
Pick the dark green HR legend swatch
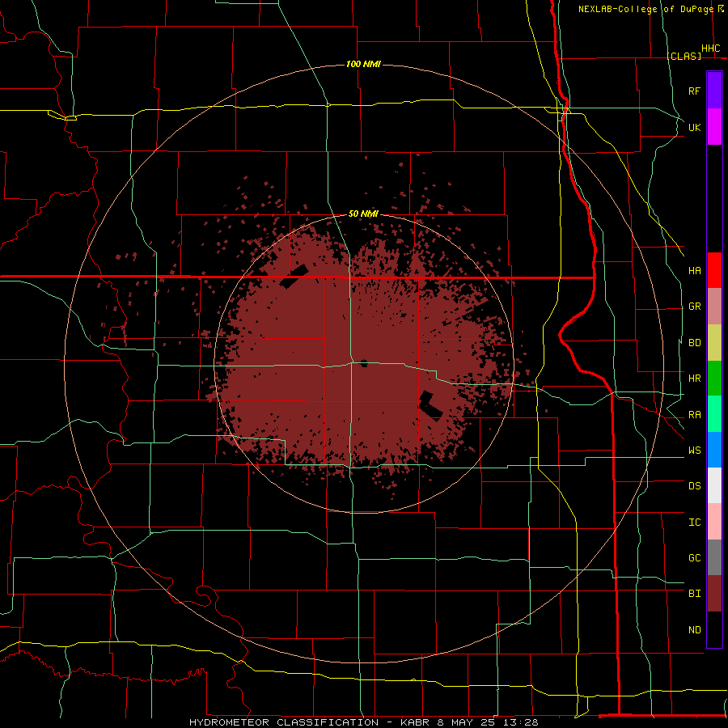pos(714,379)
